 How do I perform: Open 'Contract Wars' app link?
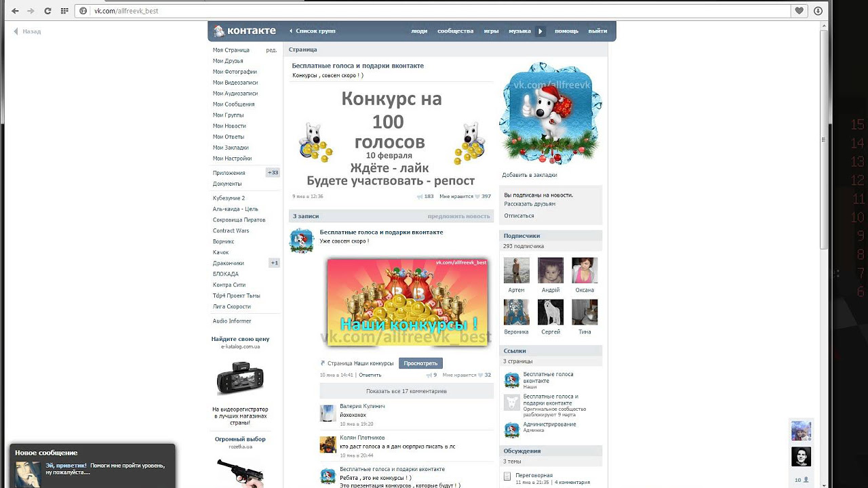coord(231,230)
